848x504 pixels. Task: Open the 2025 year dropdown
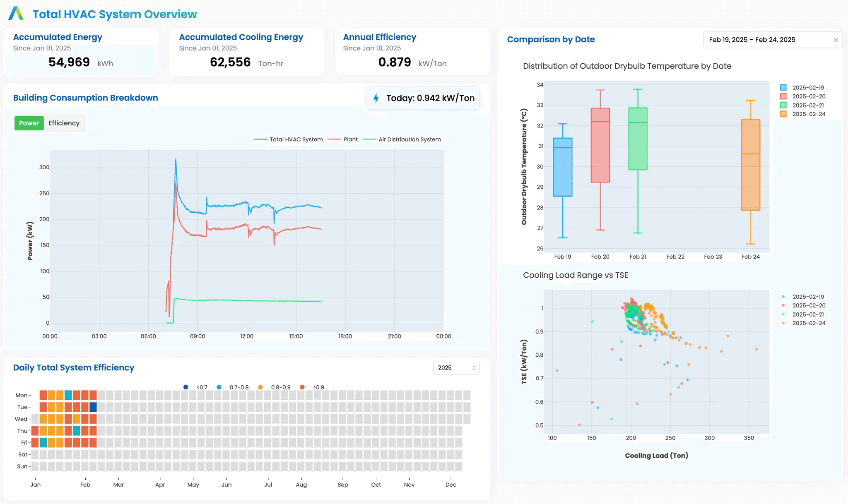[456, 368]
